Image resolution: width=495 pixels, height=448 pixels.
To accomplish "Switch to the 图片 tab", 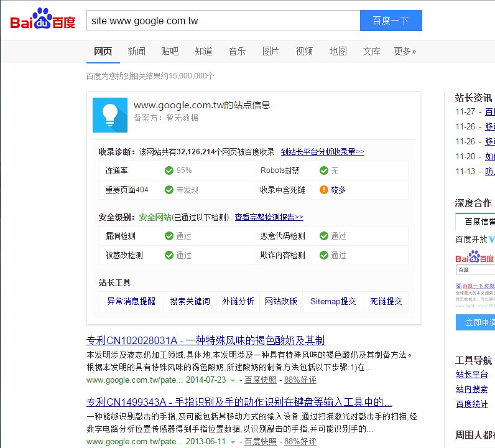I will tap(271, 51).
